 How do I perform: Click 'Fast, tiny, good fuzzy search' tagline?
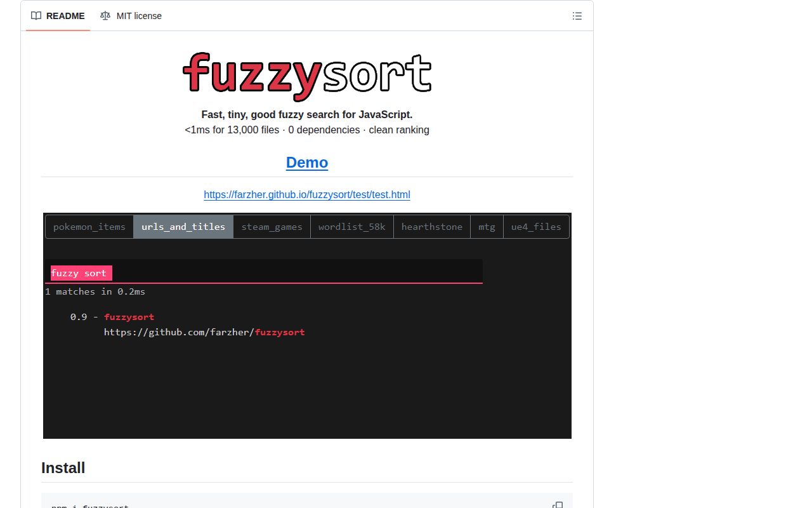(x=307, y=115)
